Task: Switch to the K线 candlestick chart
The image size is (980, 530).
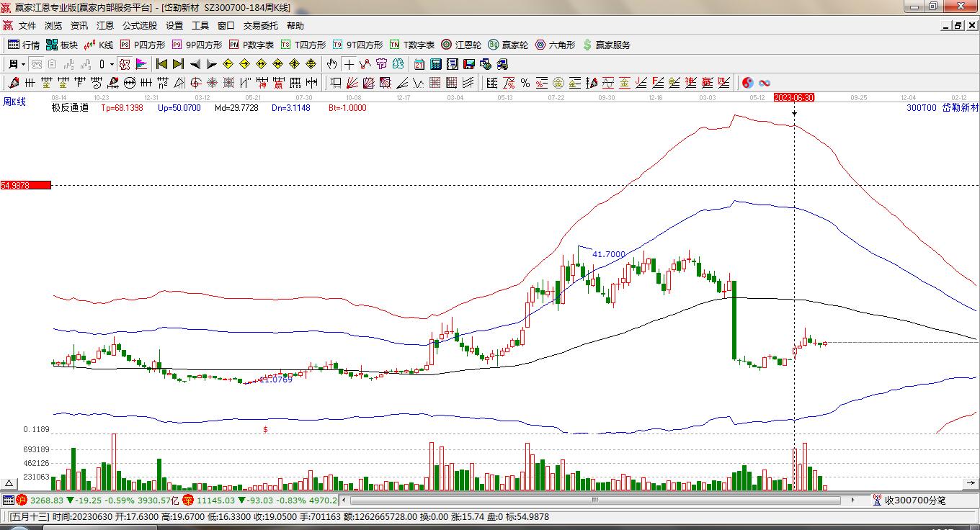Action: click(x=99, y=45)
